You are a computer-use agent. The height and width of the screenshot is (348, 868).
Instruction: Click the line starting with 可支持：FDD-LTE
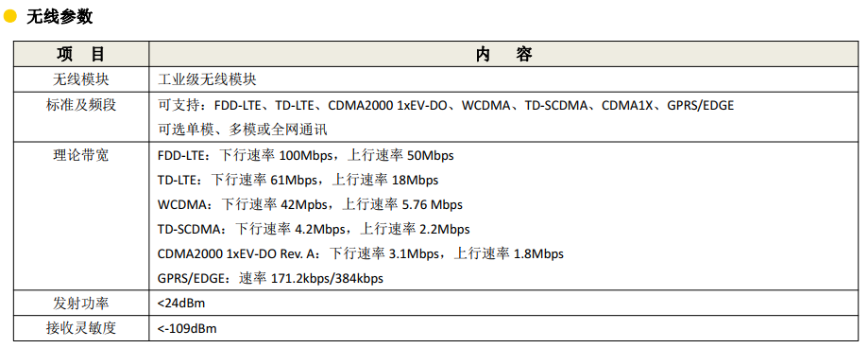coord(446,105)
